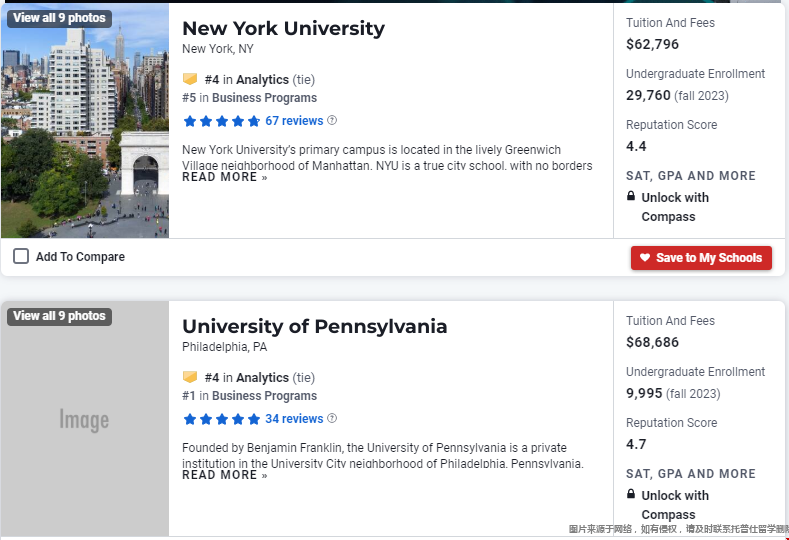
Task: Click the help icon beside 34 reviews
Action: (x=332, y=418)
